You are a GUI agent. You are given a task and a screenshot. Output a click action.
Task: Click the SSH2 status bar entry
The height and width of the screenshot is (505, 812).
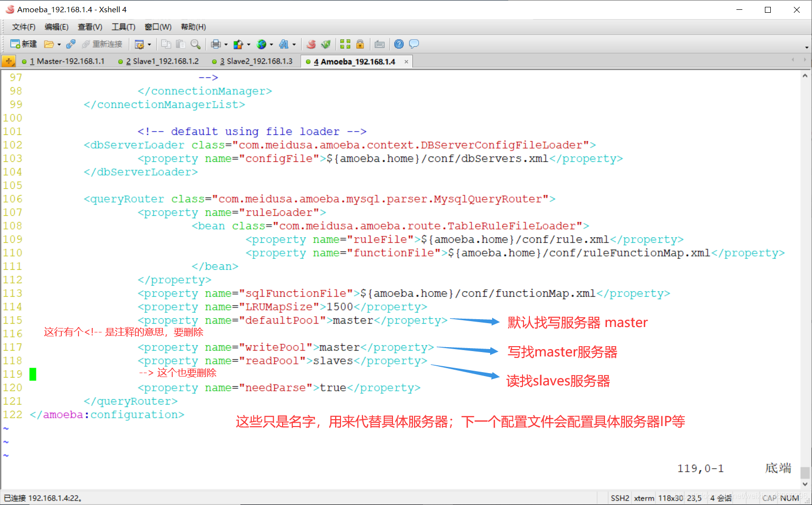(620, 498)
